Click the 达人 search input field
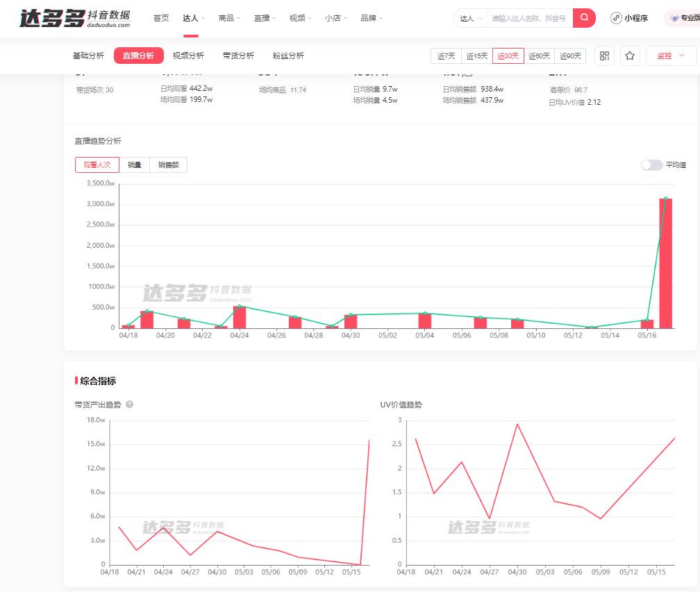Viewport: 700px width, 592px height. [x=528, y=17]
